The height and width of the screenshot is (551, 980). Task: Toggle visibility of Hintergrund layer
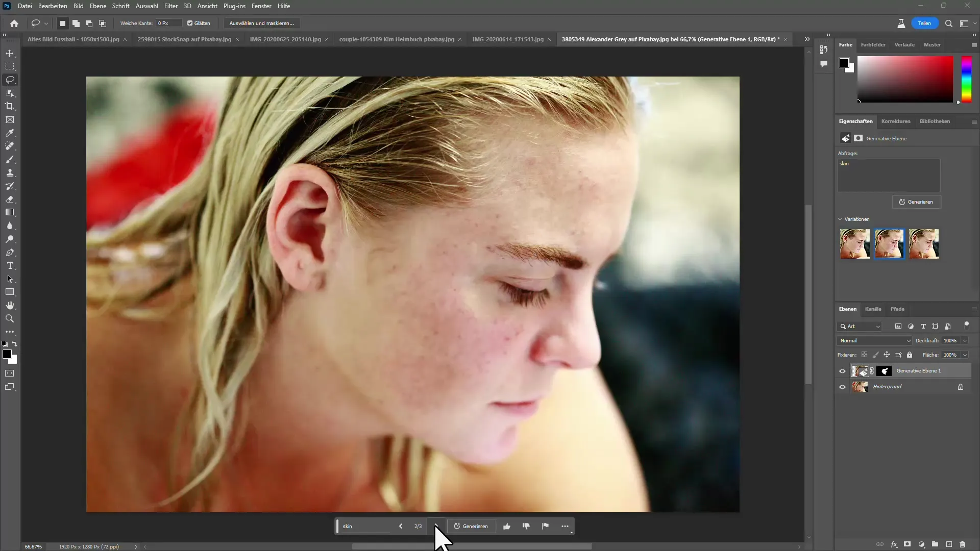843,386
